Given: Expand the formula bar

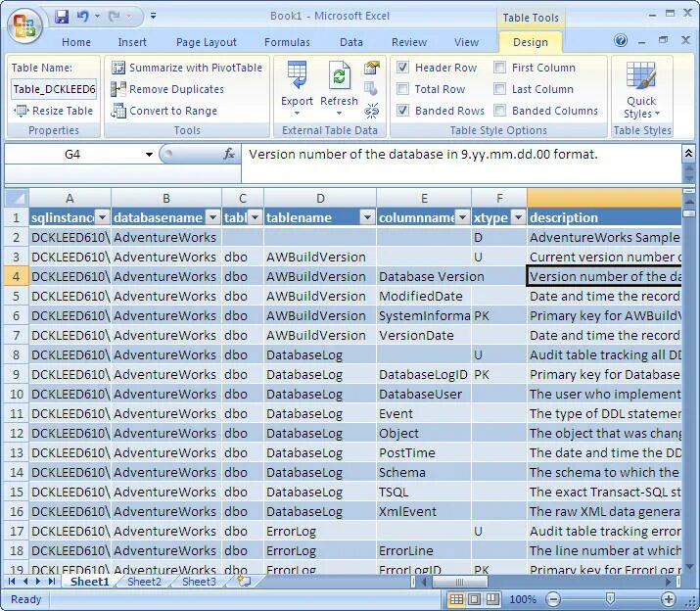Looking at the screenshot, I should [x=688, y=154].
